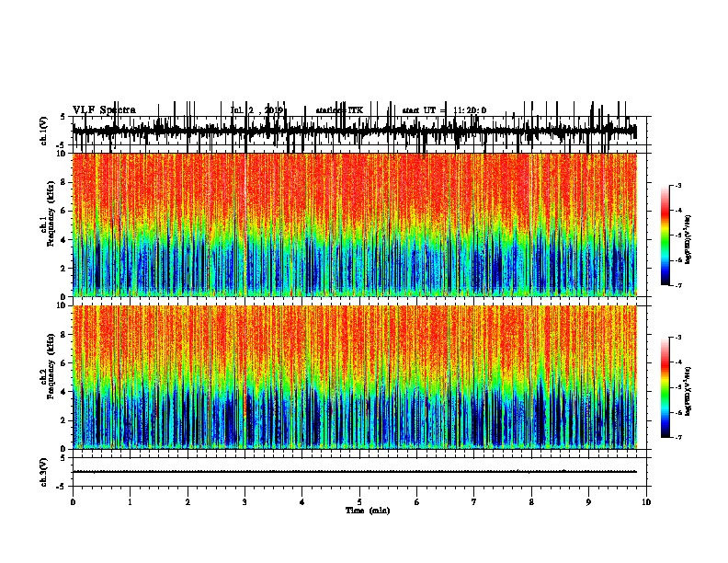Click the '-5' label on ch.2 color scale
Viewport: 728px width, 563px height.
point(677,387)
